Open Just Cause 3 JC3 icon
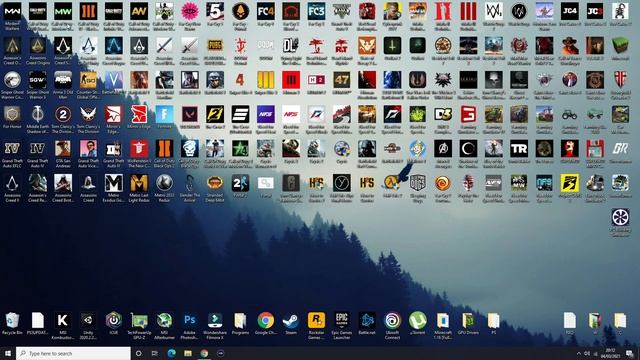This screenshot has width=640, height=360. tap(595, 12)
